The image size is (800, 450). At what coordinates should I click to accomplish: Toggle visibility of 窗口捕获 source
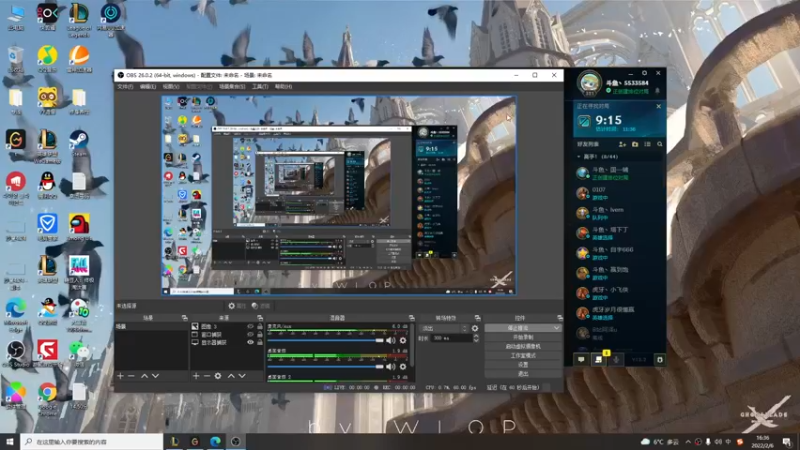click(x=250, y=335)
